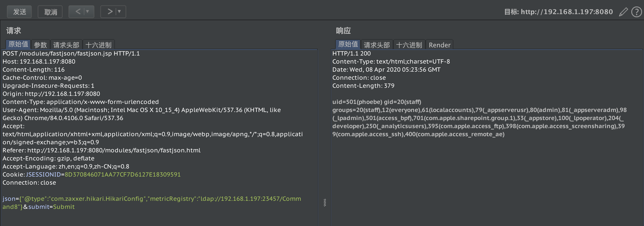Open the help question mark icon
644x226 pixels.
pos(636,12)
